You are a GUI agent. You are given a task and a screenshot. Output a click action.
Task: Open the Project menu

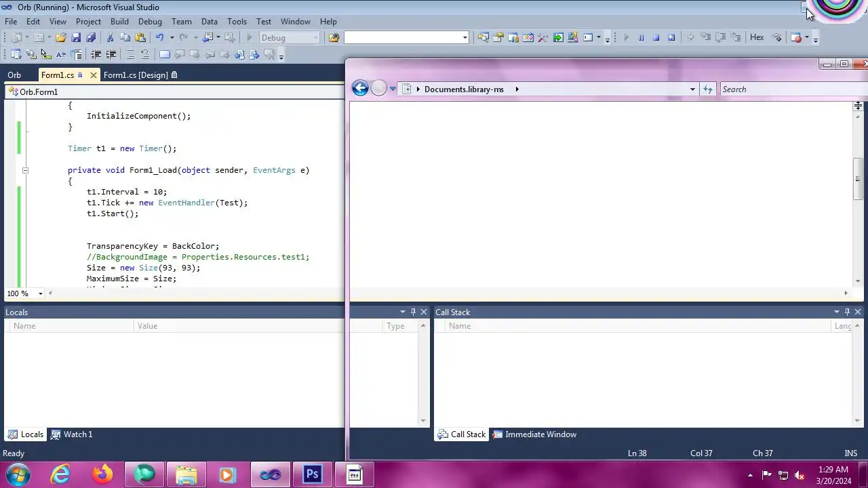tap(88, 22)
